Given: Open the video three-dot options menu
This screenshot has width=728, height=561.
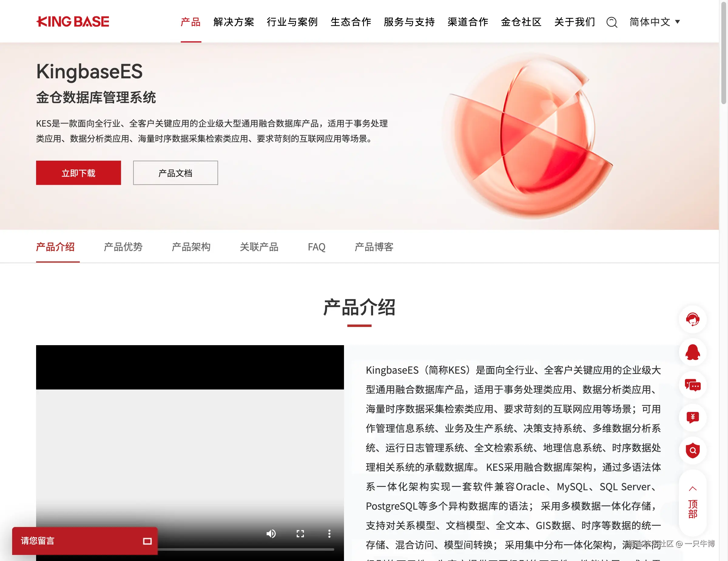Looking at the screenshot, I should 329,534.
